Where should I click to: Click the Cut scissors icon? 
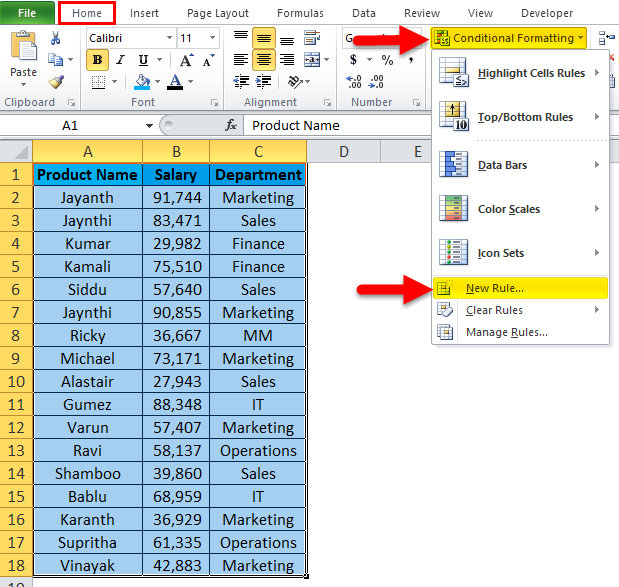pyautogui.click(x=56, y=38)
